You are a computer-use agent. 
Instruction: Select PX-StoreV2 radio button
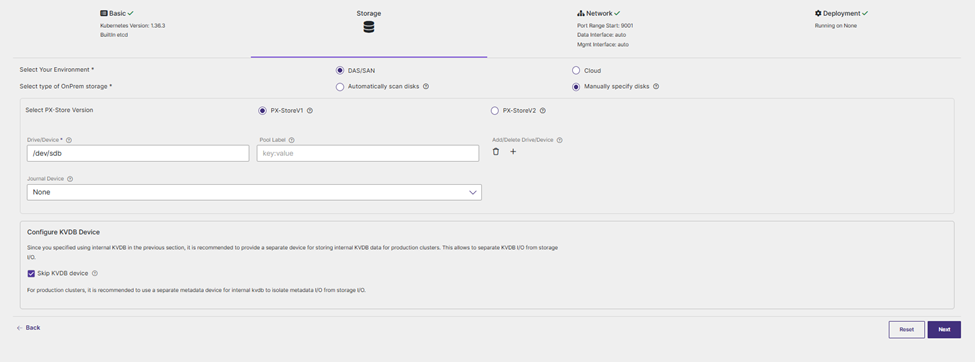pos(494,111)
